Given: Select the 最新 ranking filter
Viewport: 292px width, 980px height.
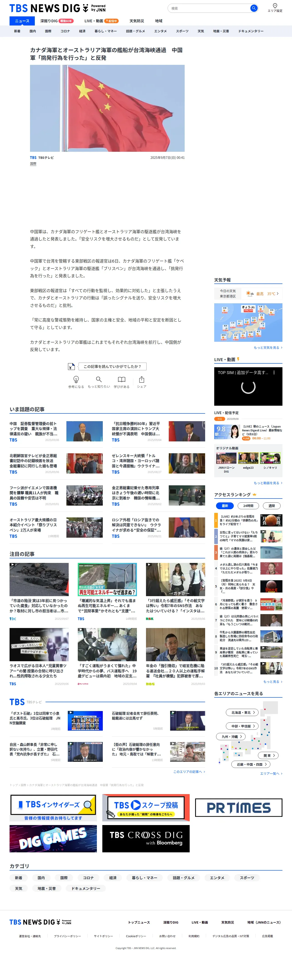Looking at the screenshot, I should coord(225,506).
